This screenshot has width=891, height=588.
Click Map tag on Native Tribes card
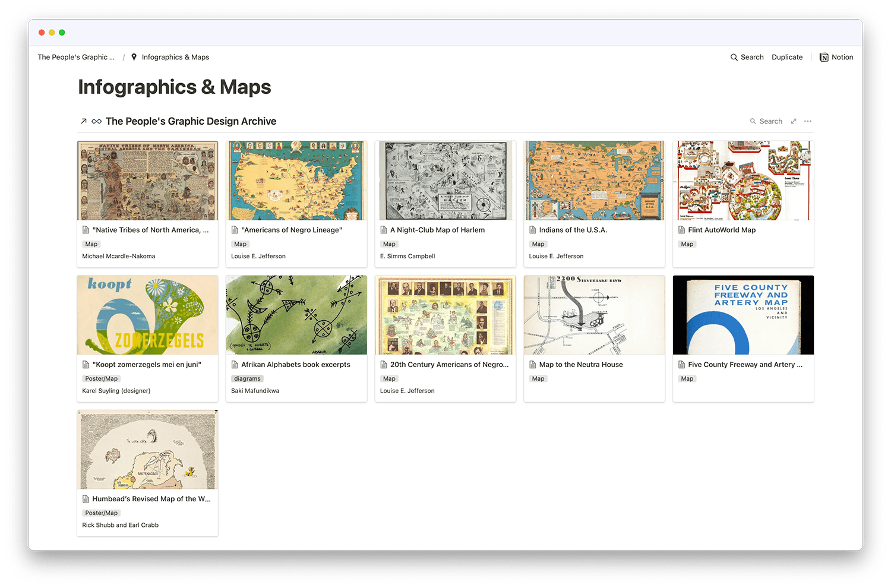[x=91, y=244]
